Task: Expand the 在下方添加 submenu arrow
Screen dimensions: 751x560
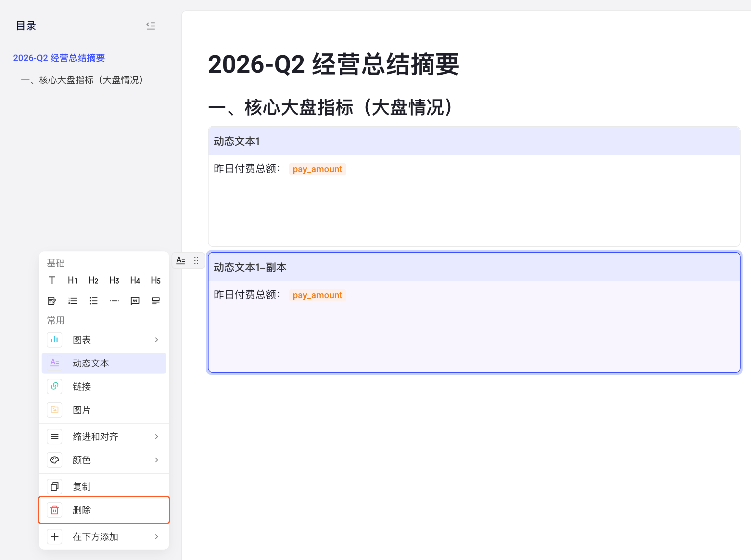Action: pyautogui.click(x=156, y=536)
